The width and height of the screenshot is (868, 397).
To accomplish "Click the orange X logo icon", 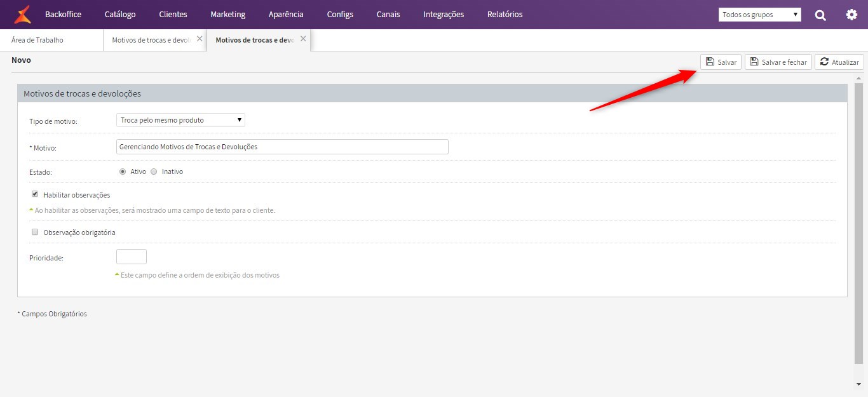I will (22, 14).
